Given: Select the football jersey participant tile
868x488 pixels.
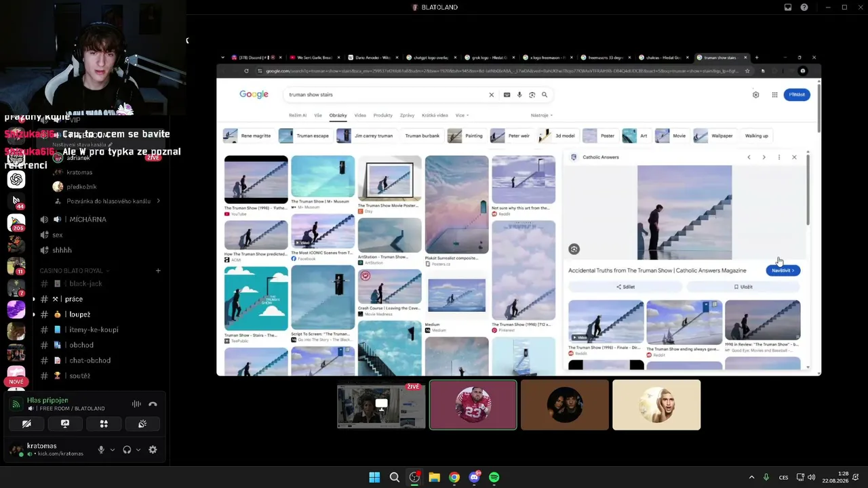Looking at the screenshot, I should tap(473, 405).
